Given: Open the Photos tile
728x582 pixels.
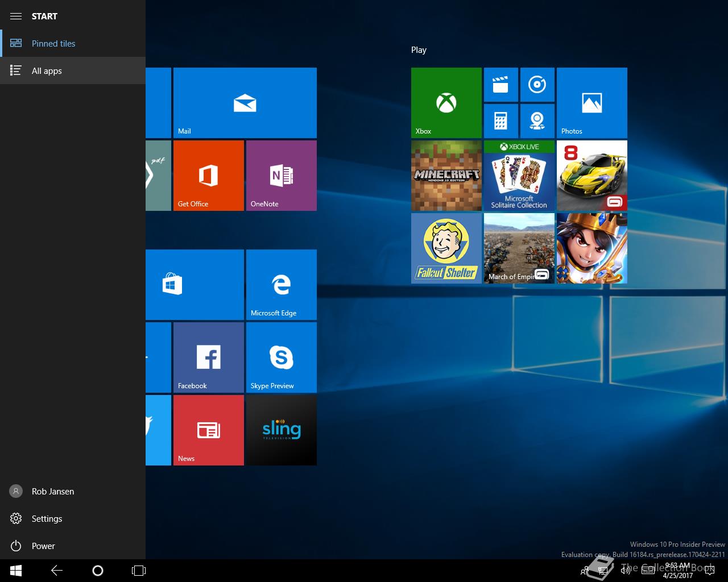Looking at the screenshot, I should click(592, 103).
